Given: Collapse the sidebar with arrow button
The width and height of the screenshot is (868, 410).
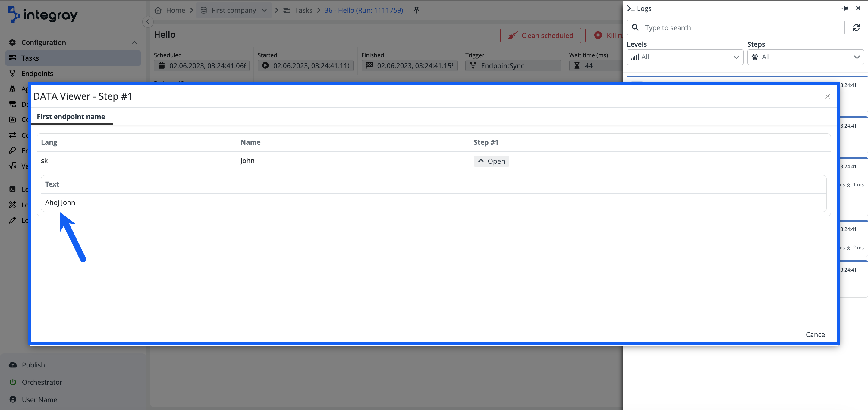Looking at the screenshot, I should click(148, 22).
